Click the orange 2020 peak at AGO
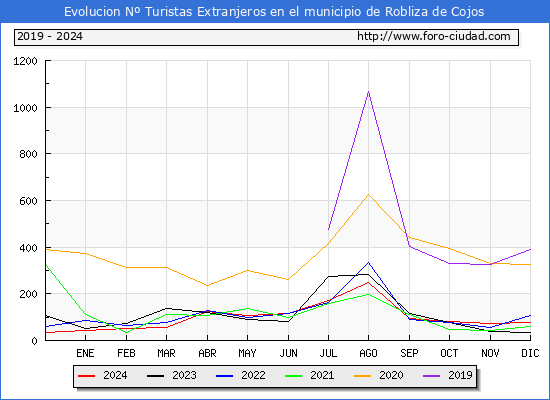 368,194
